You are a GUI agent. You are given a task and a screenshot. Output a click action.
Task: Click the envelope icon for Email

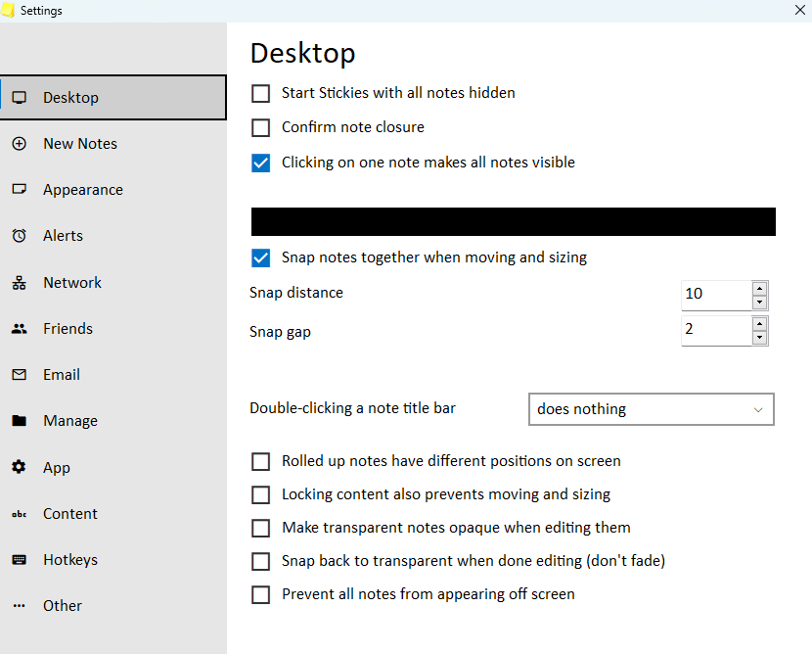coord(19,375)
